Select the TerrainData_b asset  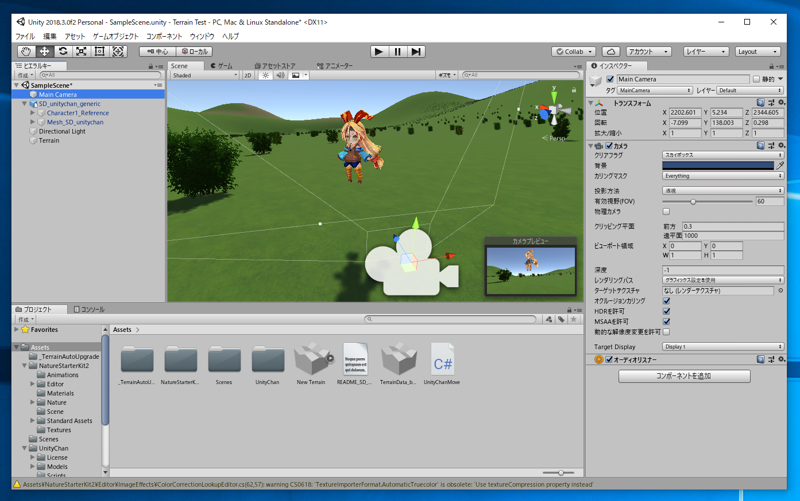coord(398,364)
